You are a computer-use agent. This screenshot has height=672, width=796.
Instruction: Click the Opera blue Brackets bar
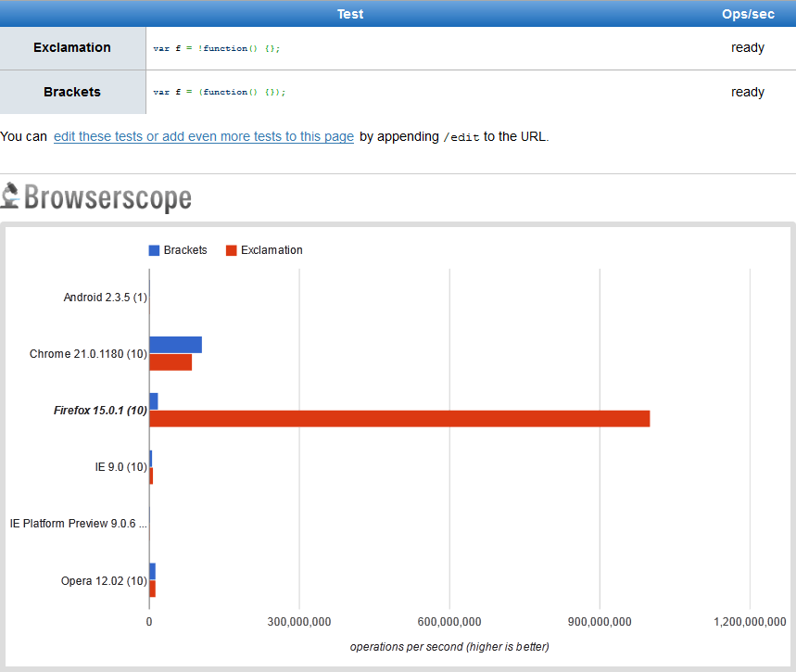point(152,571)
